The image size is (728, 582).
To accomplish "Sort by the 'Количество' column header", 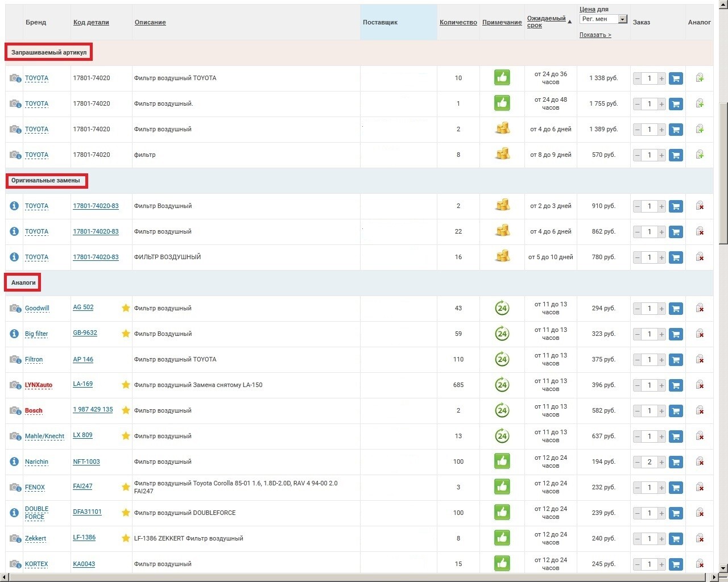I will click(x=458, y=22).
